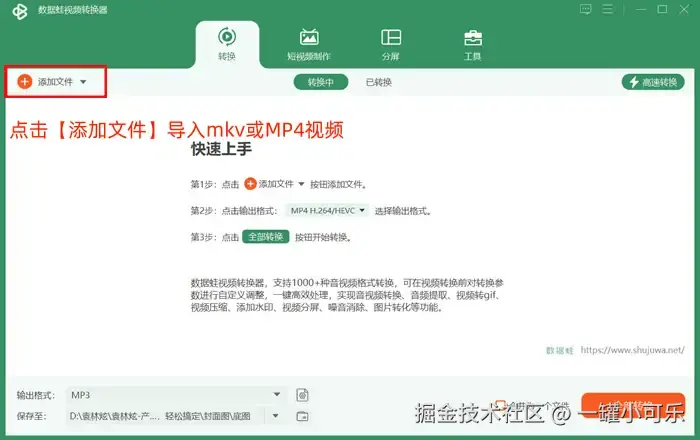Open the https://www.shujuwa.net/ link
This screenshot has width=700, height=440.
[x=632, y=350]
